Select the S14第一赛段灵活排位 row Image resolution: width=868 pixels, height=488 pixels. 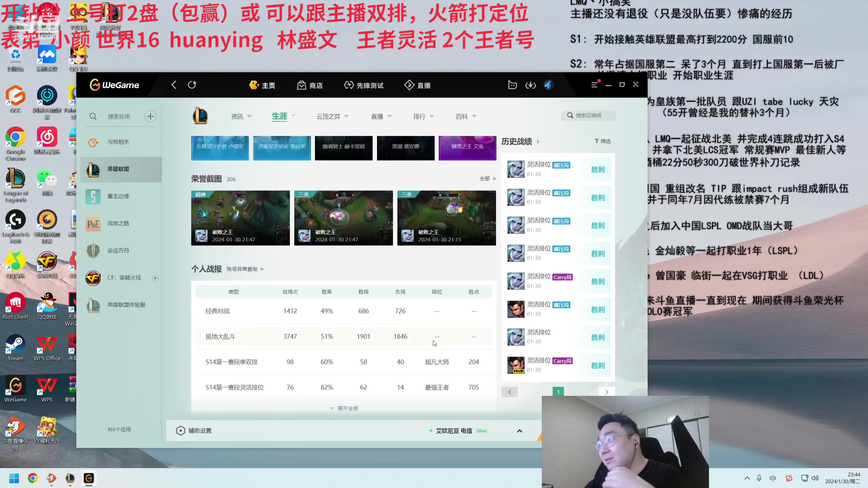[344, 387]
